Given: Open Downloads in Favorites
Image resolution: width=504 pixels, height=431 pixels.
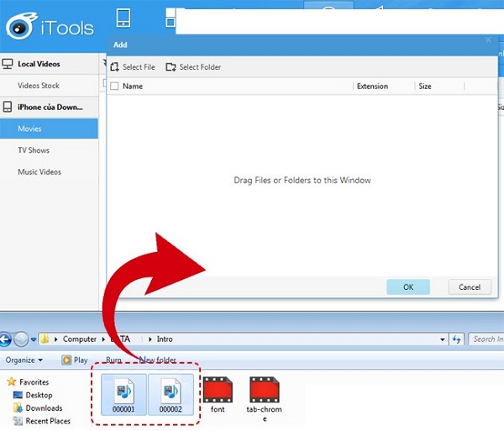Looking at the screenshot, I should pyautogui.click(x=43, y=408).
